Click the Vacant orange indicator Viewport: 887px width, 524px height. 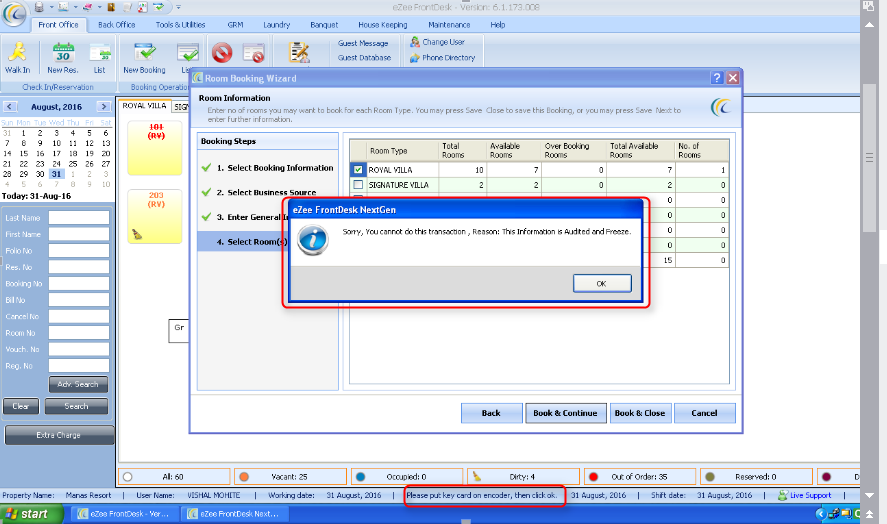[244, 476]
